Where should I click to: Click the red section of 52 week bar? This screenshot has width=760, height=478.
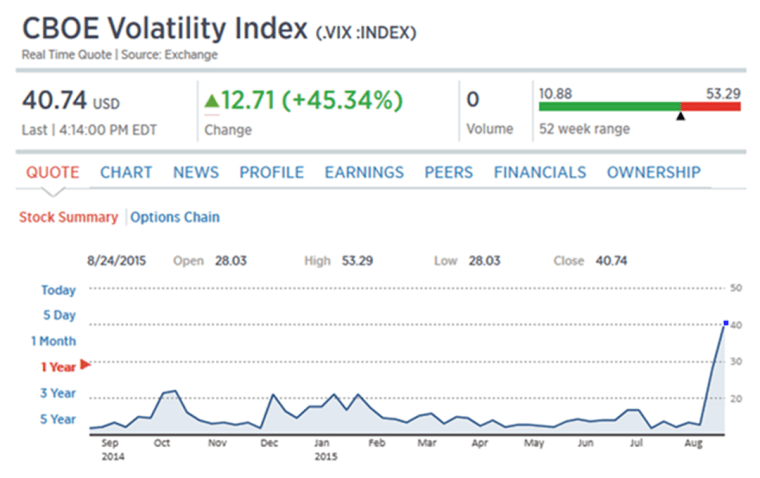711,107
